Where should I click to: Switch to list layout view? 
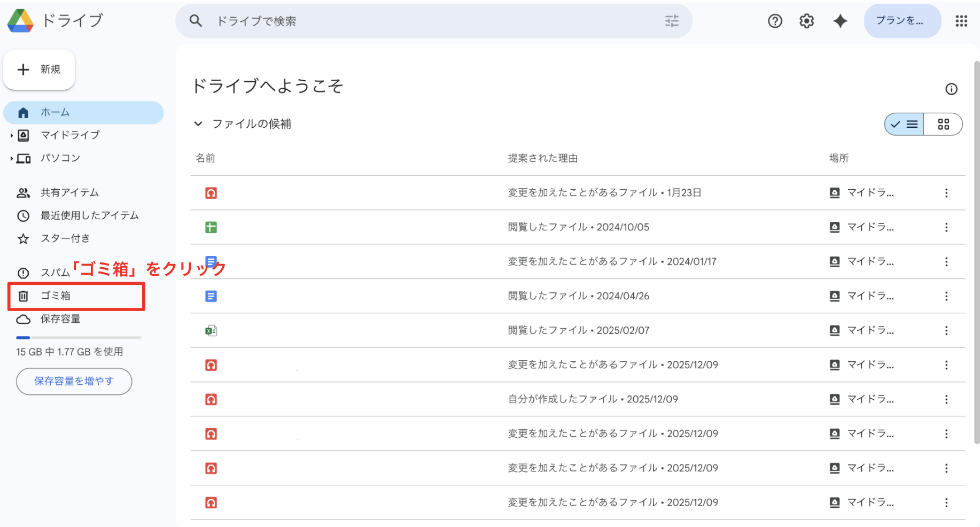click(x=904, y=124)
